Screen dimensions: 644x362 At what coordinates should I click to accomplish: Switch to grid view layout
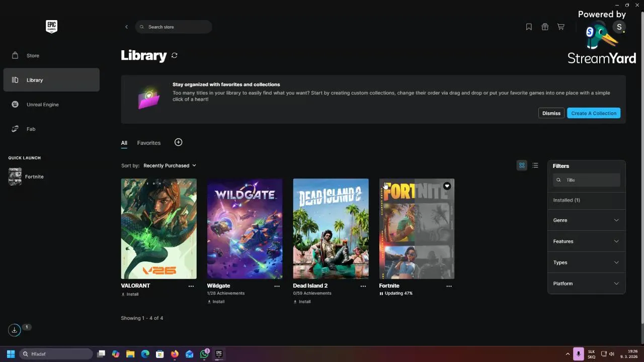pos(522,165)
